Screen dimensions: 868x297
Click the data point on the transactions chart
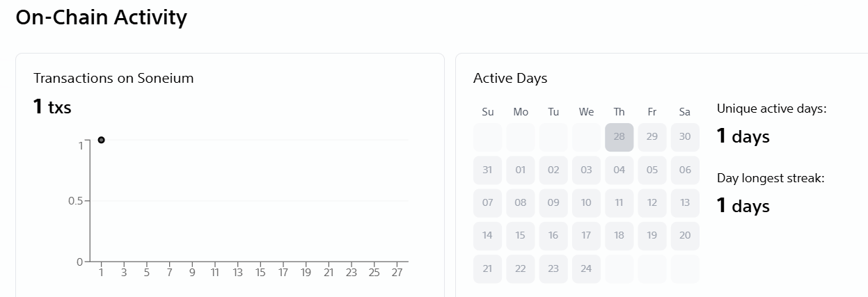pyautogui.click(x=102, y=140)
